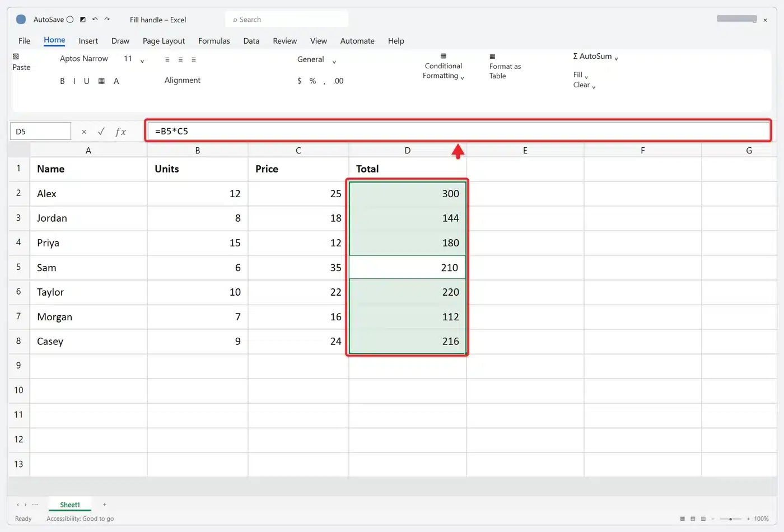The image size is (784, 532).
Task: Open the Review tab
Action: [285, 41]
